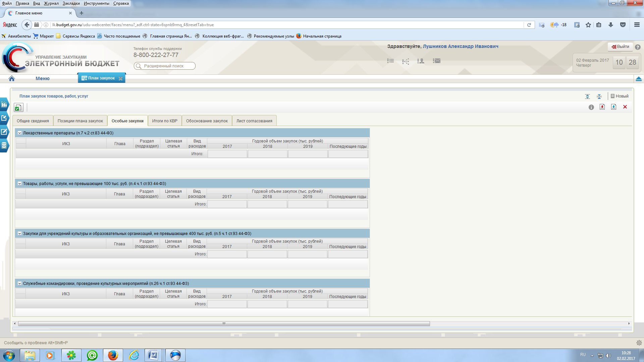The height and width of the screenshot is (362, 644).
Task: Collapse the Служебные командировки section
Action: click(20, 284)
